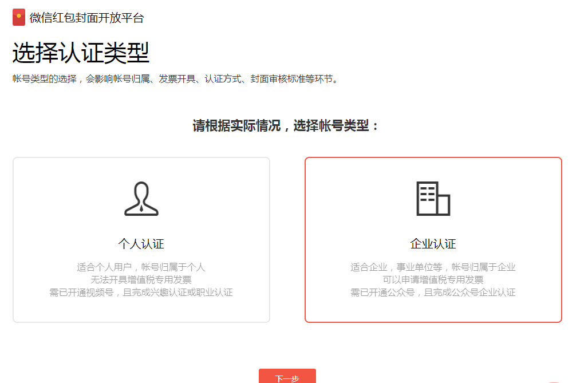588x383 pixels.
Task: Click the empty space between the two cards
Action: pos(287,240)
